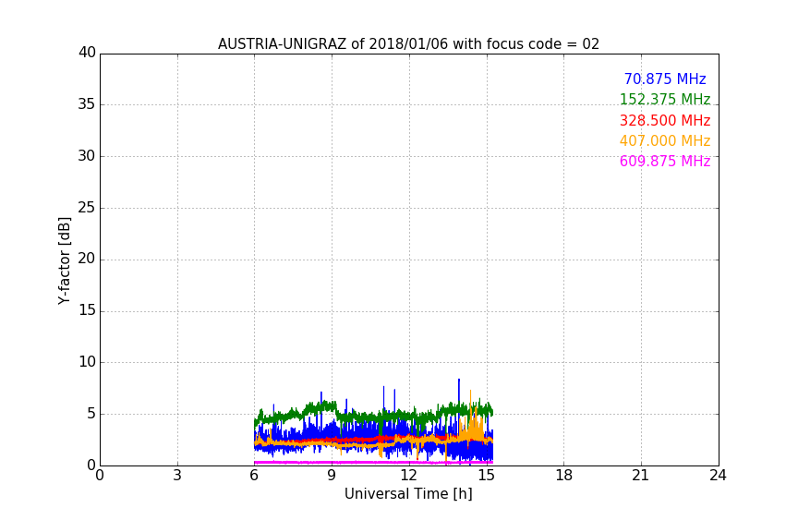Image resolution: width=798 pixels, height=532 pixels.
Task: Click the x-axis tick label 21
Action: 641,476
